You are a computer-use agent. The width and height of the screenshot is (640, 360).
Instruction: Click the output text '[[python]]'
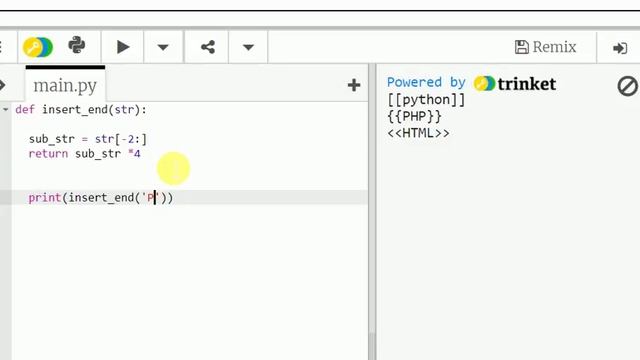pos(426,100)
